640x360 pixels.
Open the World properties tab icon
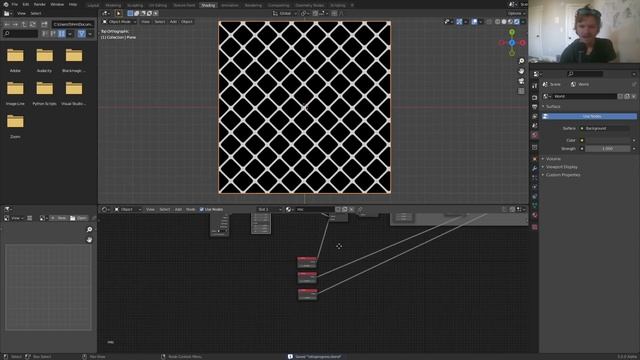[x=534, y=136]
